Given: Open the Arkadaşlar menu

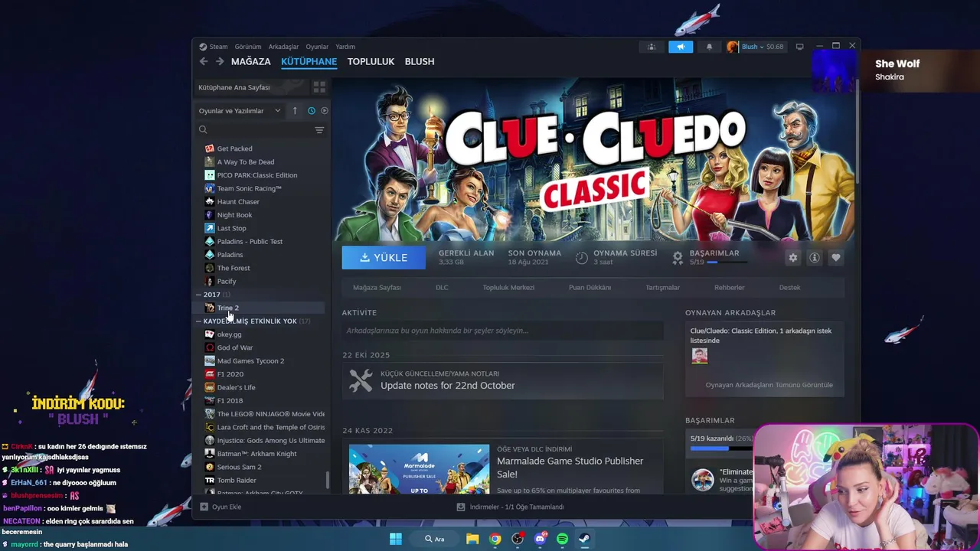Looking at the screenshot, I should pyautogui.click(x=283, y=47).
